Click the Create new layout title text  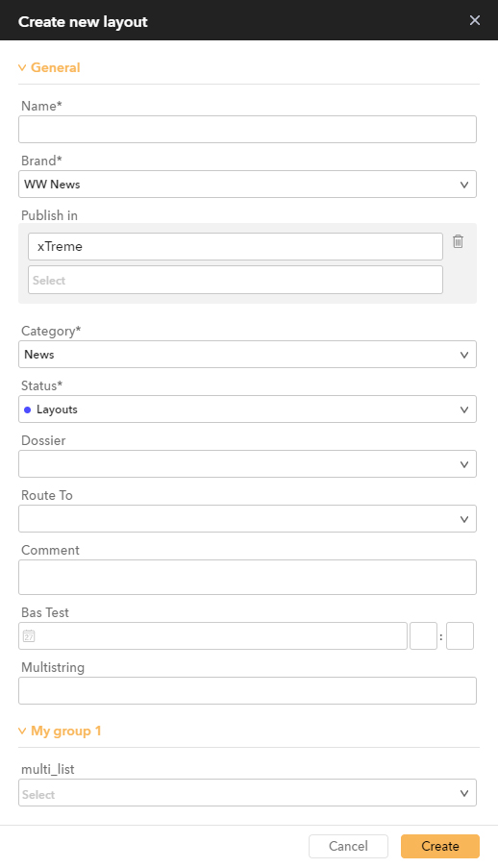[83, 21]
